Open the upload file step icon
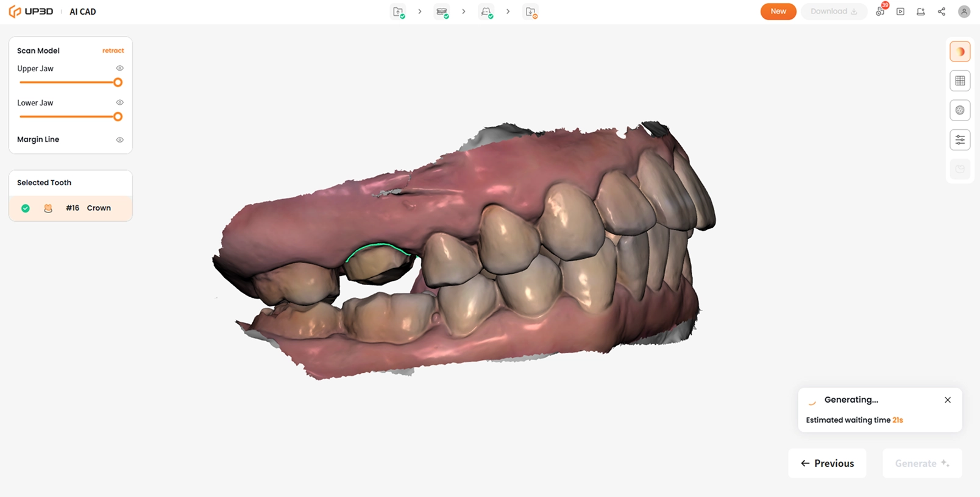Screen dimensions: 980x497 [399, 12]
